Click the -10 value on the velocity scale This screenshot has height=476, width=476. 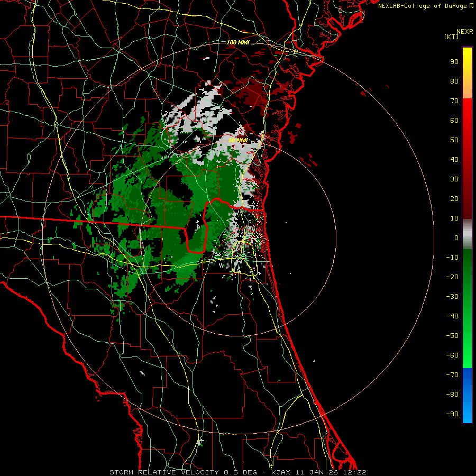pos(452,258)
